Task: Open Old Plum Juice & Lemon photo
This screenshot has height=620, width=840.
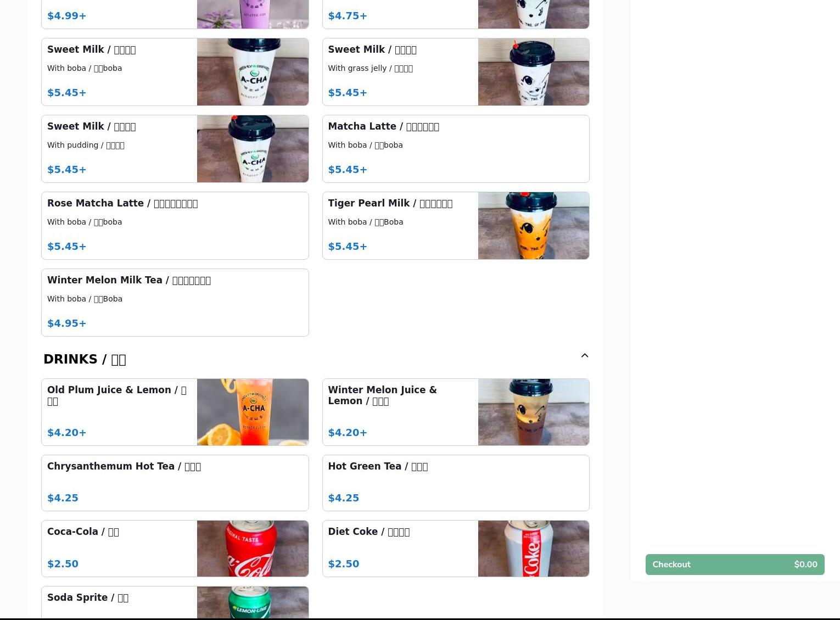Action: tap(253, 412)
